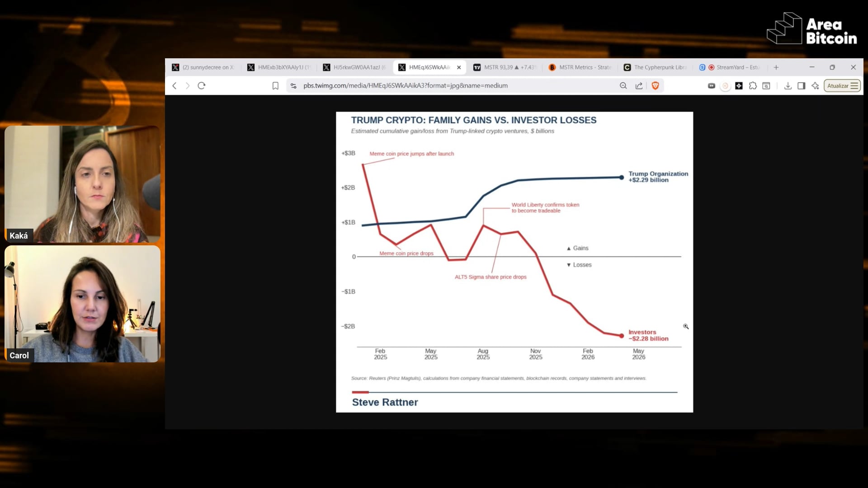Click the pbs.twimg.com address bar URL
Image resolution: width=868 pixels, height=488 pixels.
(x=406, y=86)
